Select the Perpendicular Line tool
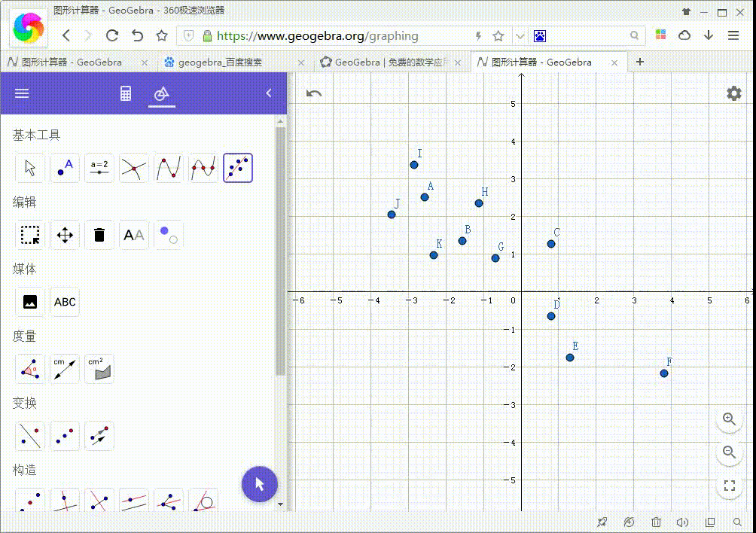756x533 pixels. click(65, 500)
